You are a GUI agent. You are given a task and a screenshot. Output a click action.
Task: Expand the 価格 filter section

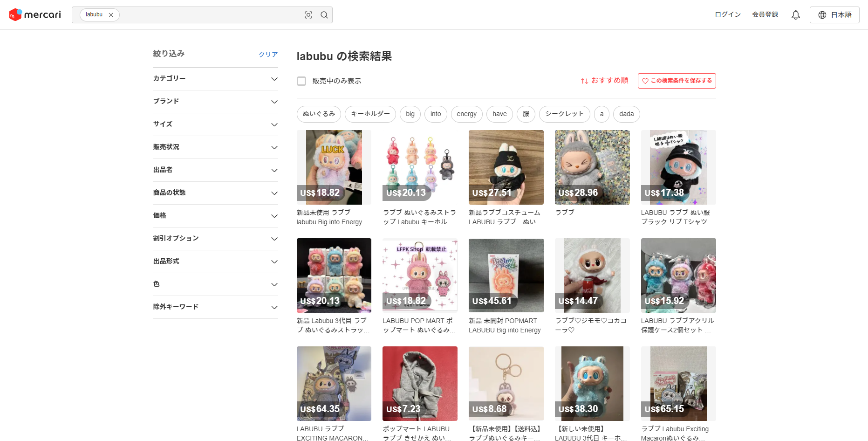274,215
